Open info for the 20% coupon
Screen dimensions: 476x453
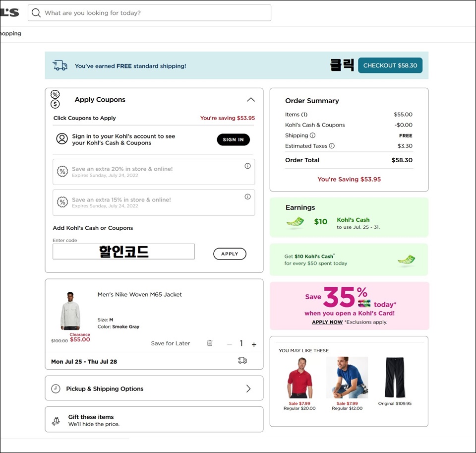(248, 166)
